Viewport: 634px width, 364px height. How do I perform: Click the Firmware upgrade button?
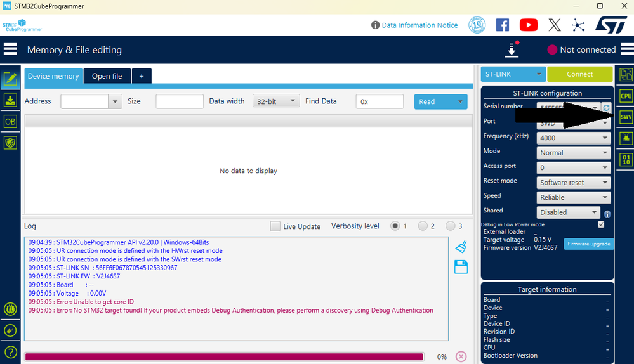click(589, 244)
